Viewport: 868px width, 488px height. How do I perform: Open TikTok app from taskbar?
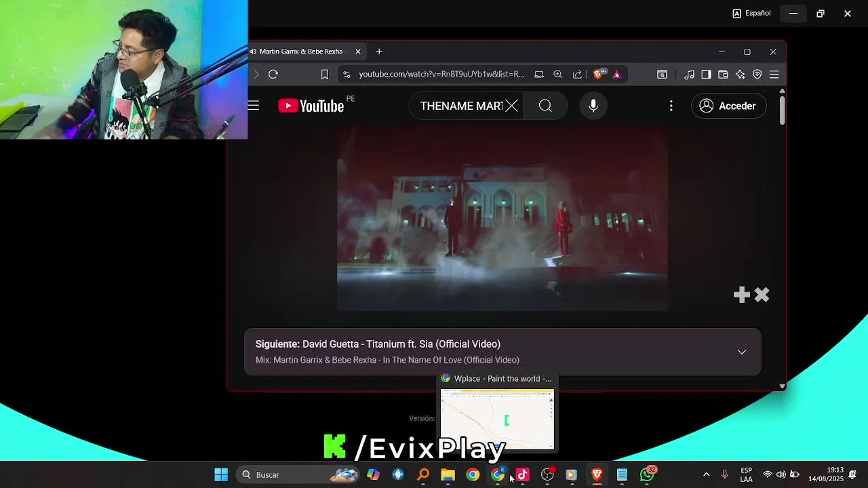coord(522,474)
